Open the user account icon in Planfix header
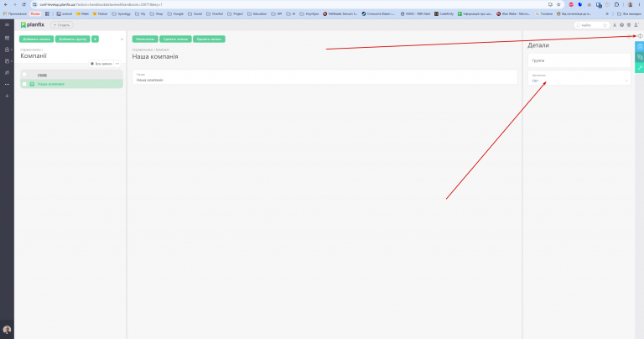 tap(636, 25)
